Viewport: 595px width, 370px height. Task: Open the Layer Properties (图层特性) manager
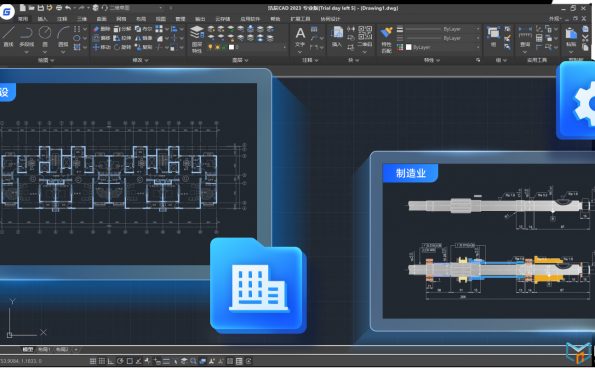pyautogui.click(x=197, y=39)
